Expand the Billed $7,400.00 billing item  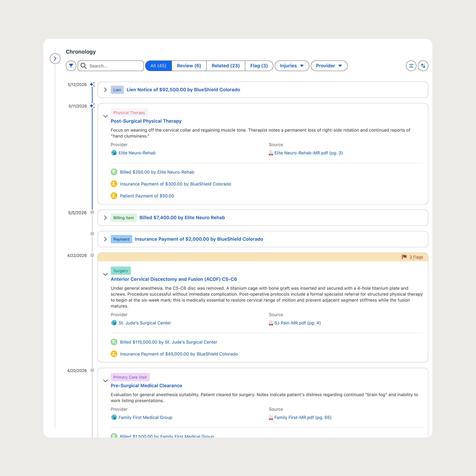[x=105, y=218]
